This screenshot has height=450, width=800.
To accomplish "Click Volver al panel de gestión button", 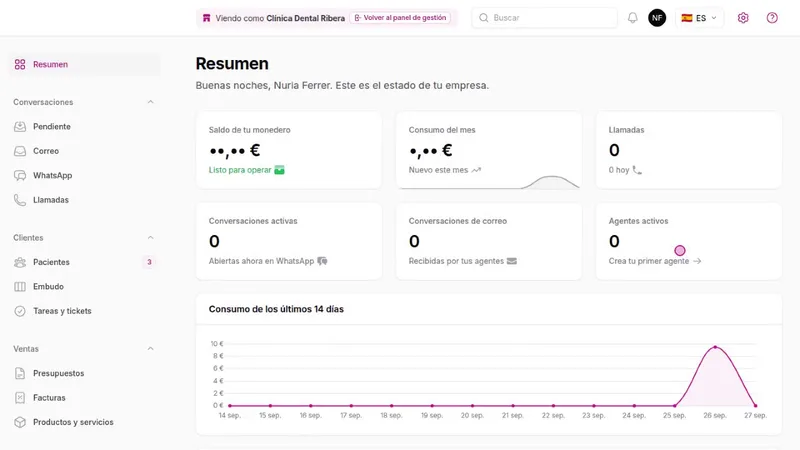I will click(x=400, y=18).
